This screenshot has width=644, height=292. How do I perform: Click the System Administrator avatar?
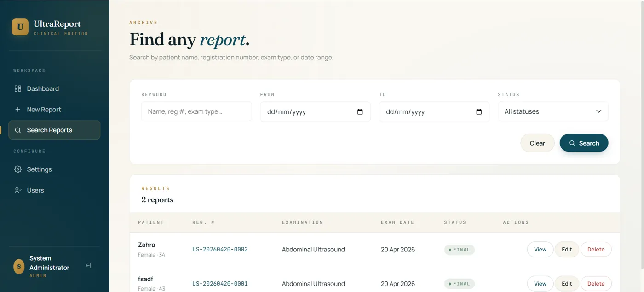click(19, 266)
